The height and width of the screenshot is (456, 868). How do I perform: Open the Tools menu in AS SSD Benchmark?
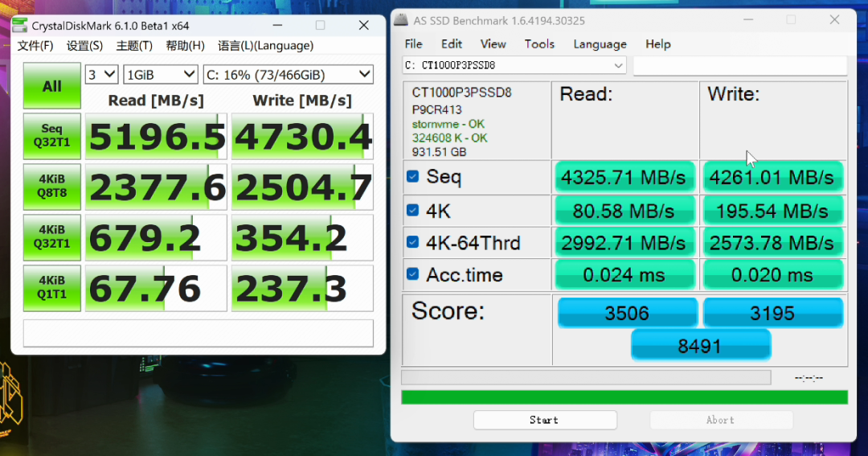tap(539, 43)
